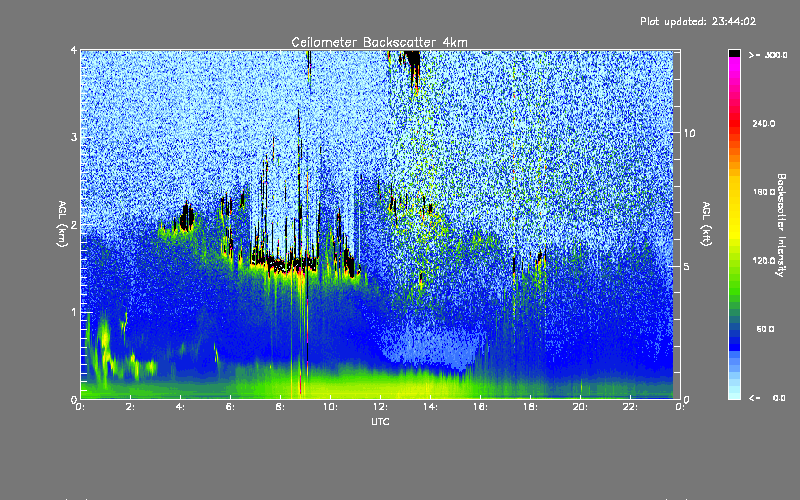The image size is (800, 500).
Task: Click the 'Backscatter Intensity' colorbar label
Action: tap(781, 225)
